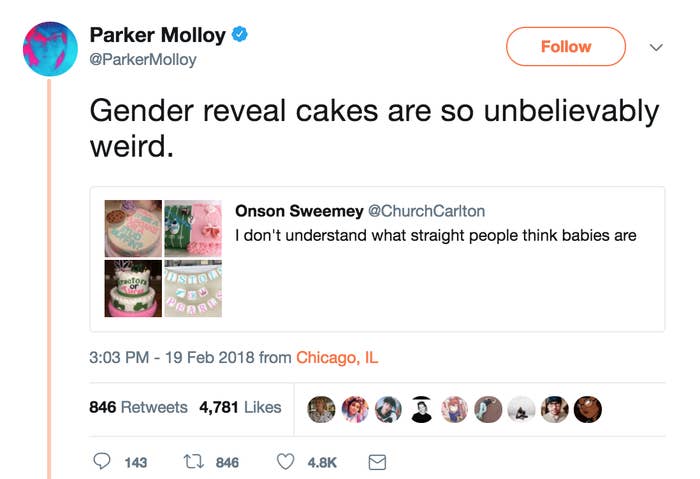700x479 pixels.
Task: Open the green and pink cake thumbnail
Action: 193,229
